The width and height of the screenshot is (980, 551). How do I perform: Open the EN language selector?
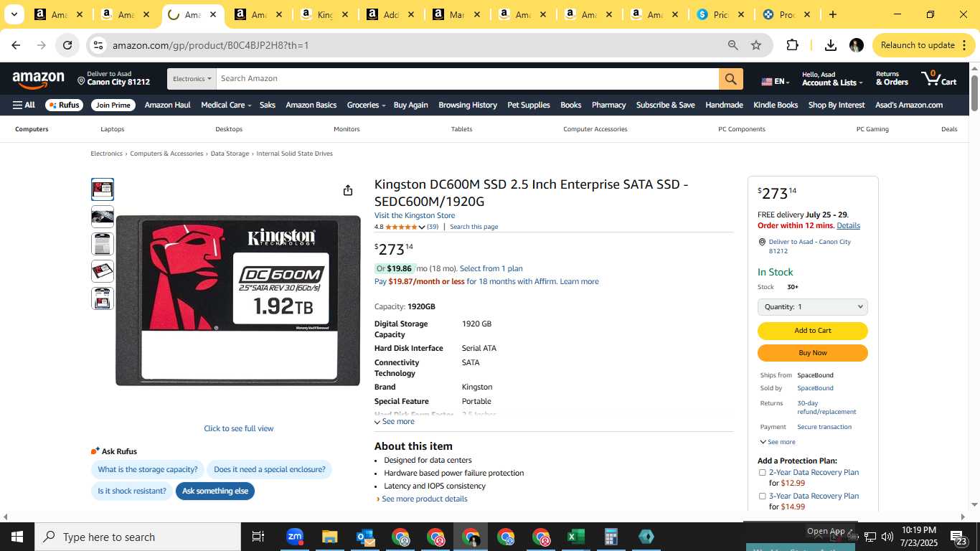click(776, 81)
